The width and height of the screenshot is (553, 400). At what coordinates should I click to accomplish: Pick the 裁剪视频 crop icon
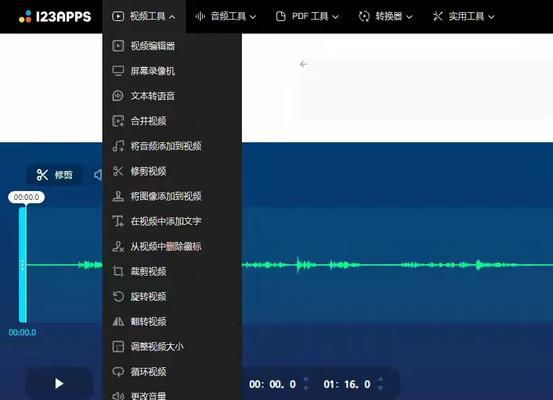coord(118,271)
